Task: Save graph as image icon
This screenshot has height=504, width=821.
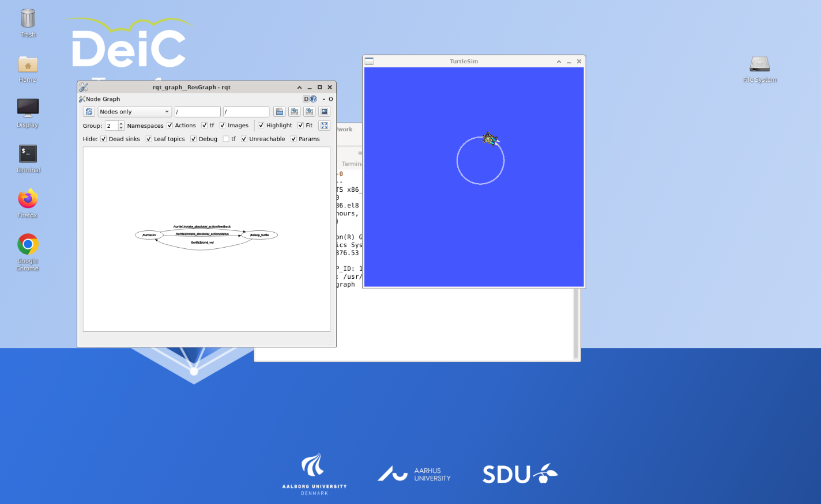Action: 325,112
